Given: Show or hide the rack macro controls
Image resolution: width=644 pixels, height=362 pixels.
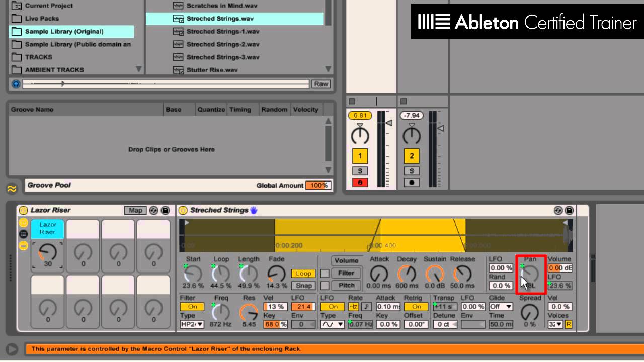Looking at the screenshot, I should 23,222.
